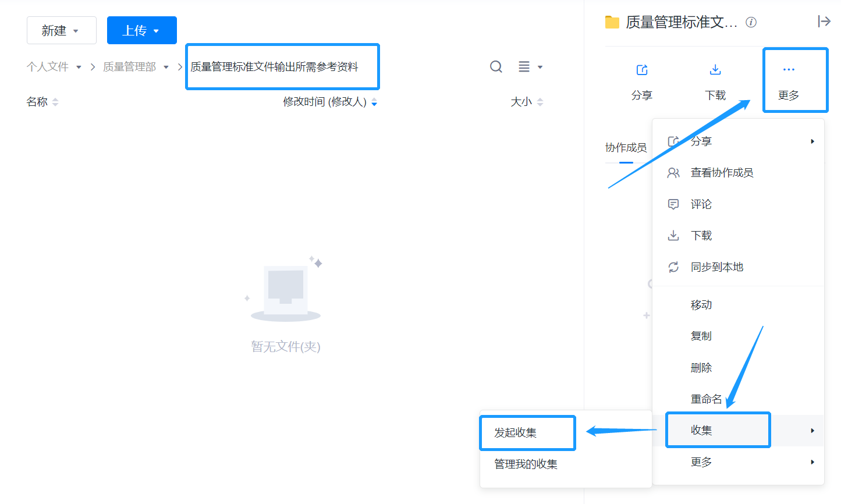This screenshot has height=504, width=841.
Task: Click the comment bubble icon in menu
Action: coord(673,204)
